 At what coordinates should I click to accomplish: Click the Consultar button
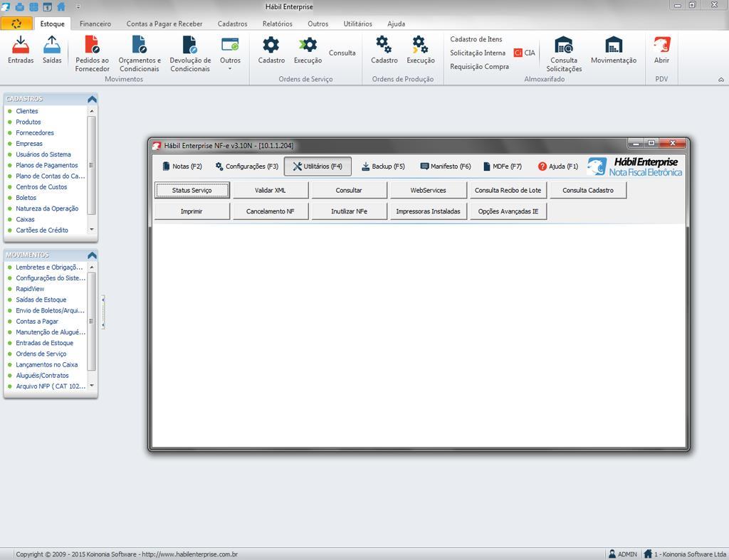click(349, 190)
